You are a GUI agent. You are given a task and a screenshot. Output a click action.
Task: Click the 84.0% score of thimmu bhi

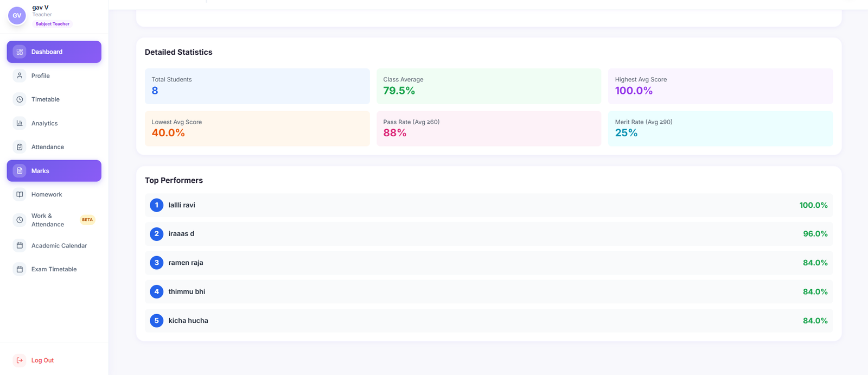815,291
